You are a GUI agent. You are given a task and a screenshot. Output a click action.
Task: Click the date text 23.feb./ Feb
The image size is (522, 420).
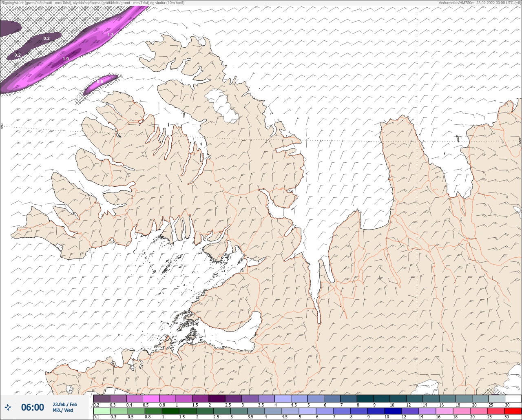tap(65, 404)
